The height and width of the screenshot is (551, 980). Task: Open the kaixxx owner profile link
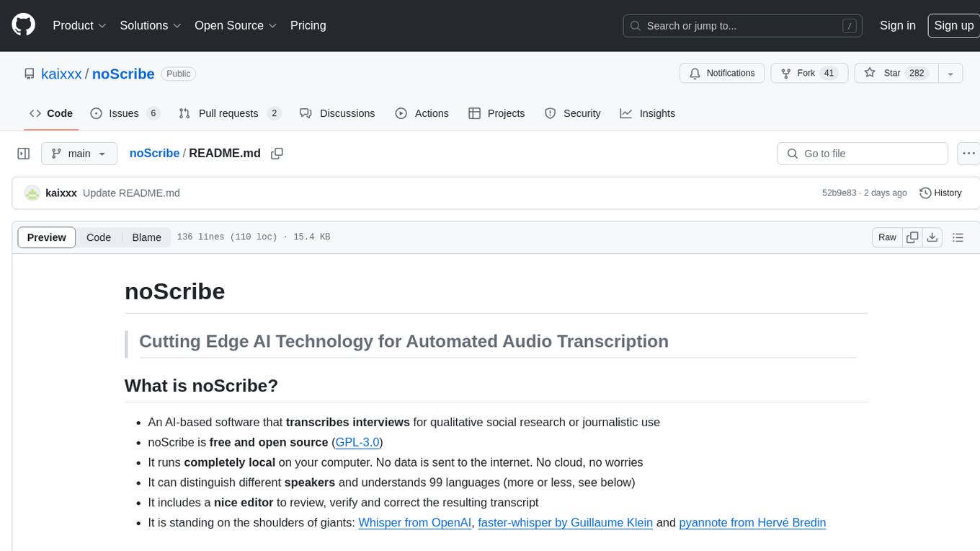tap(61, 74)
